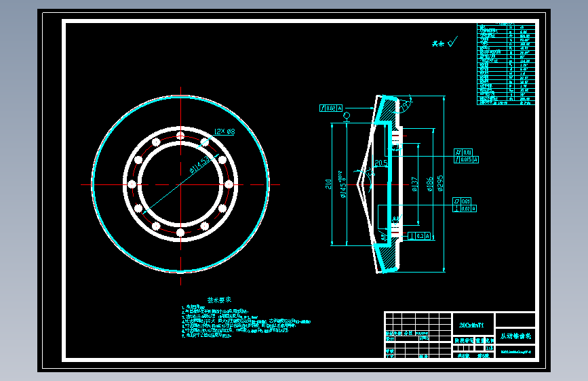Viewport: 588px width, 381px height.
Task: Click the 'ø137' diameter dimension
Action: [414, 184]
